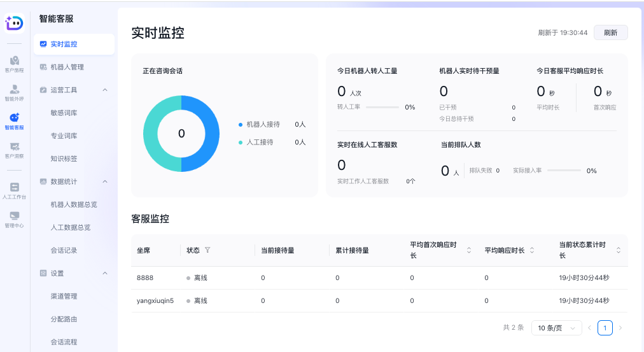Open the 10 条/页 page size dropdown

[x=557, y=328]
